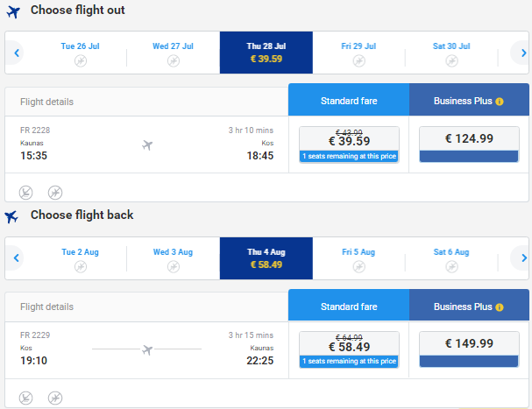Select Fri 29 Jul outbound date
532x409 pixels.
coord(358,53)
